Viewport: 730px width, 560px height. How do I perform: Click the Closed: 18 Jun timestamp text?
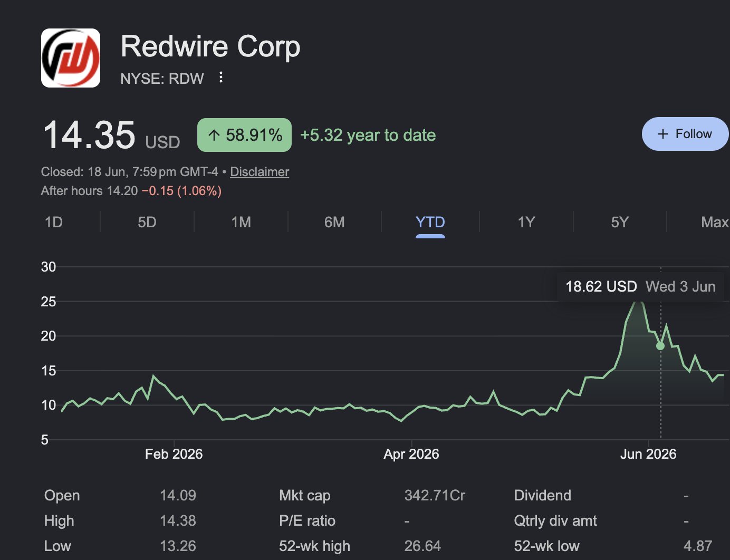pyautogui.click(x=129, y=172)
